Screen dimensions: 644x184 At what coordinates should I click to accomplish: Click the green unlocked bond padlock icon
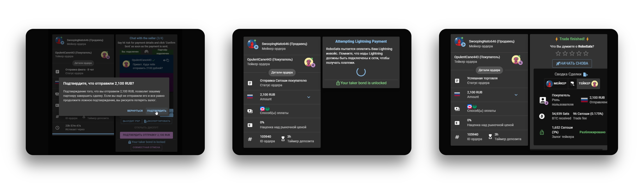542,132
